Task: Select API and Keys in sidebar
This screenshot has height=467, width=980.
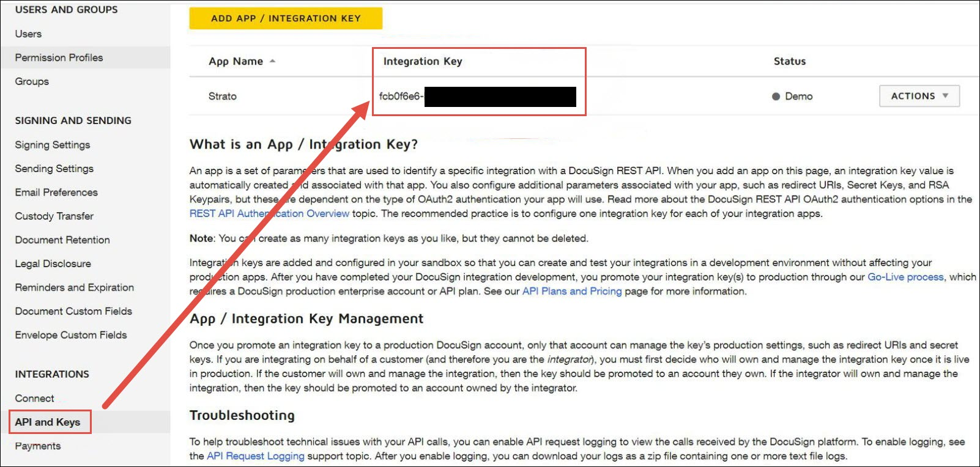Action: [x=48, y=422]
